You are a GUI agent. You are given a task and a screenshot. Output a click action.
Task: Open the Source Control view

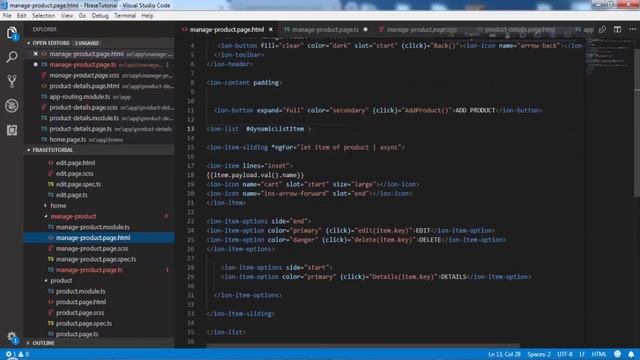click(12, 81)
